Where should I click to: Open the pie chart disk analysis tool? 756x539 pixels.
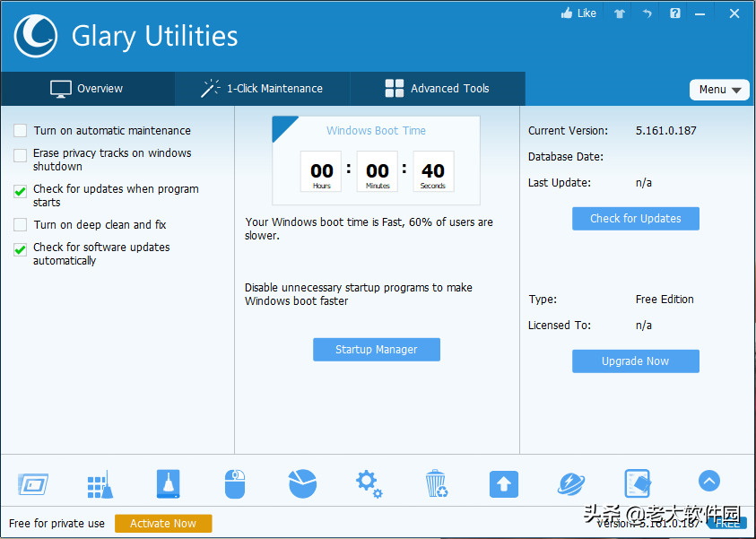point(302,484)
